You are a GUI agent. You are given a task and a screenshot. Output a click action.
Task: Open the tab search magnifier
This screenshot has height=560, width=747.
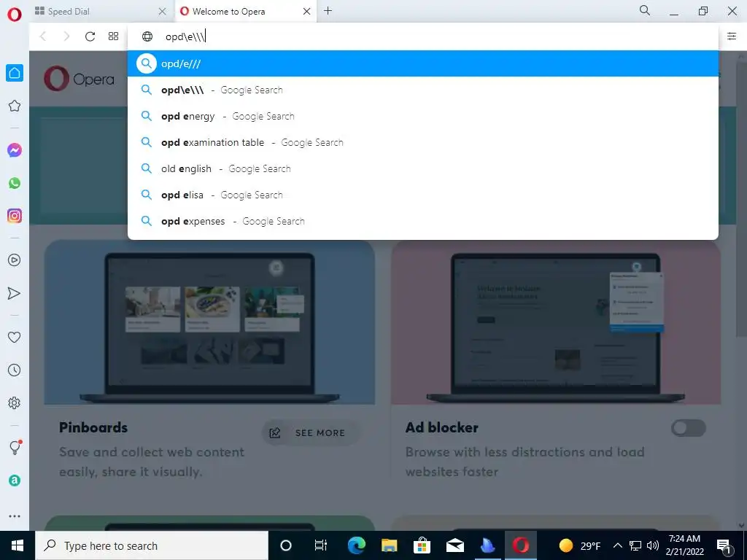(645, 10)
